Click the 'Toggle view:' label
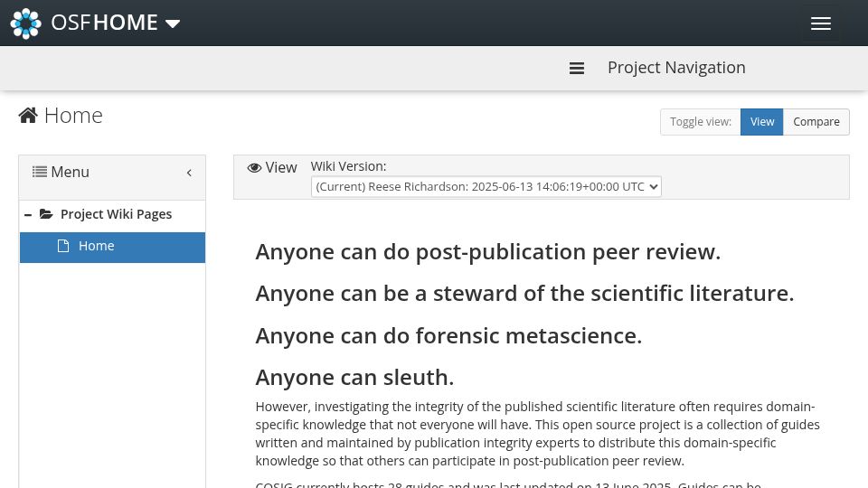The image size is (868, 488). point(700,122)
